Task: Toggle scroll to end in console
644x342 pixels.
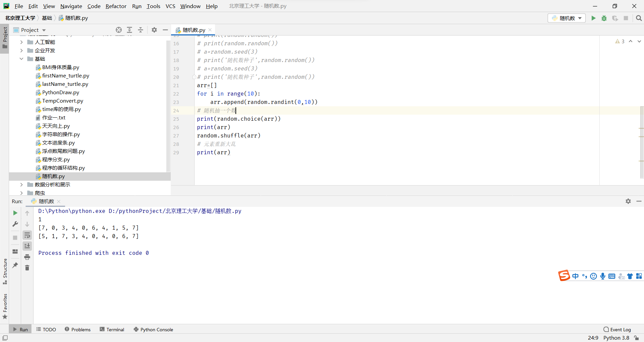Action: [x=27, y=246]
